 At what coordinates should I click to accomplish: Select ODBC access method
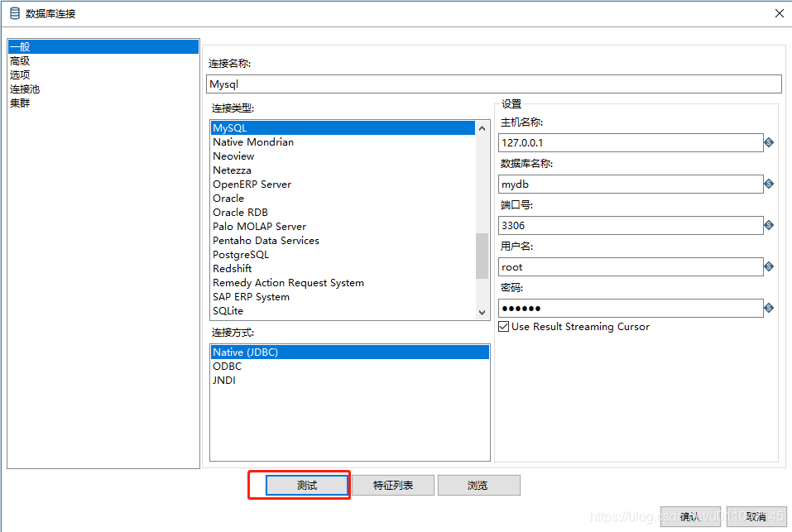(350, 367)
